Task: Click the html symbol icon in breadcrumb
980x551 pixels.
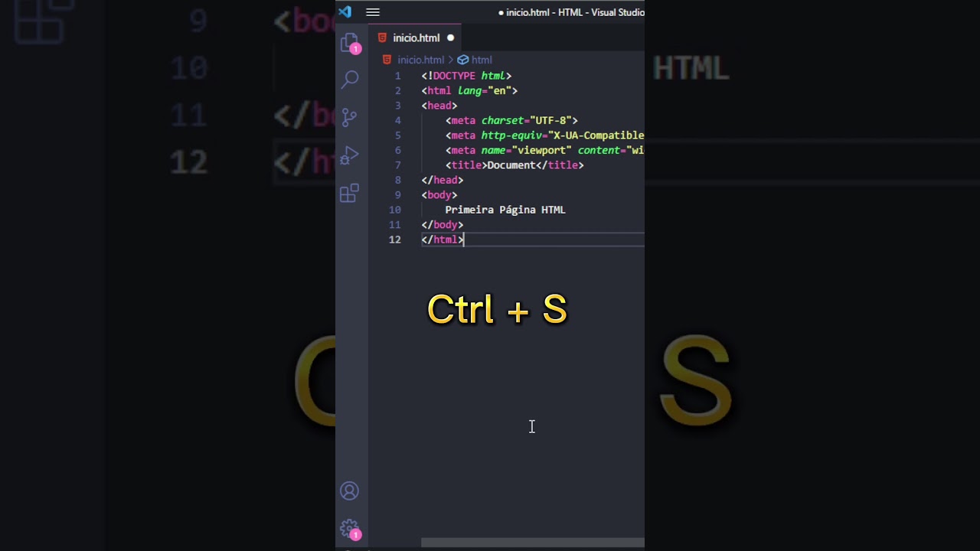Action: pyautogui.click(x=462, y=60)
